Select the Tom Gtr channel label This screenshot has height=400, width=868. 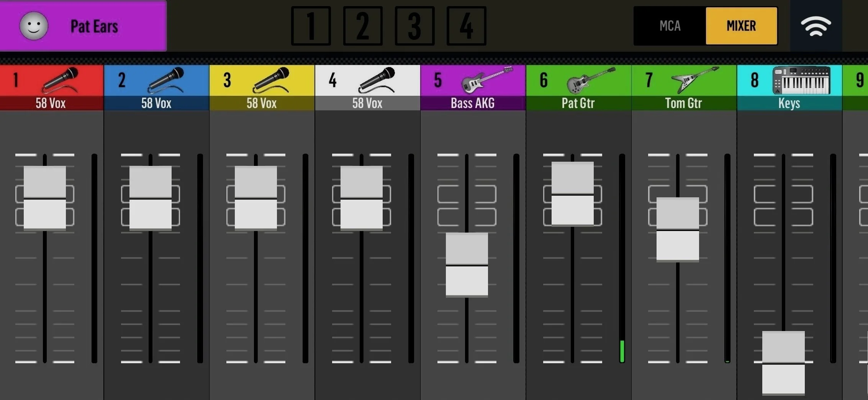(684, 103)
